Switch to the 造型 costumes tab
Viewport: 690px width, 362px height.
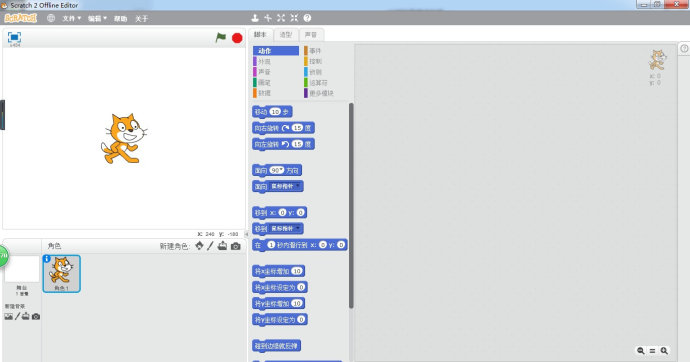click(x=286, y=35)
